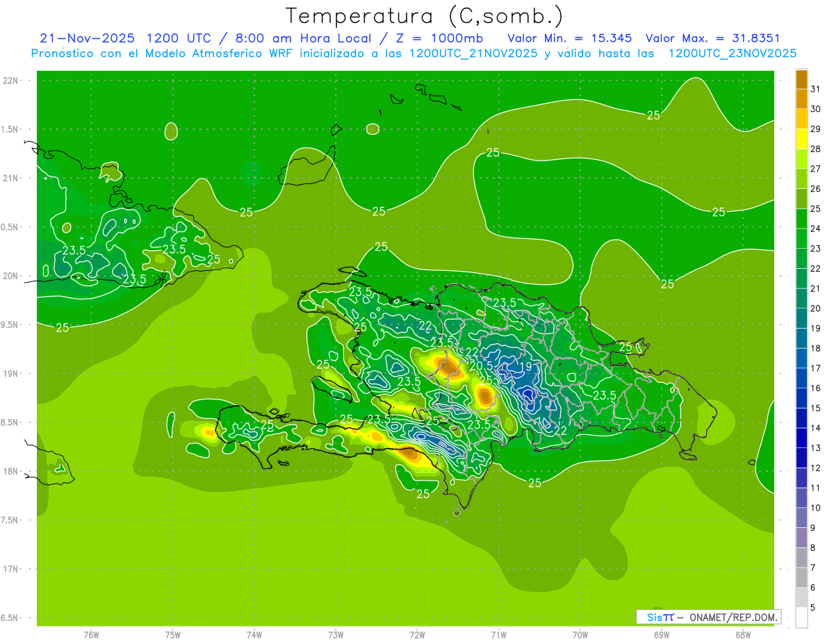Viewport: 834px width, 644px height.
Task: Click the "19N" latitude axis label
Action: click(x=11, y=374)
